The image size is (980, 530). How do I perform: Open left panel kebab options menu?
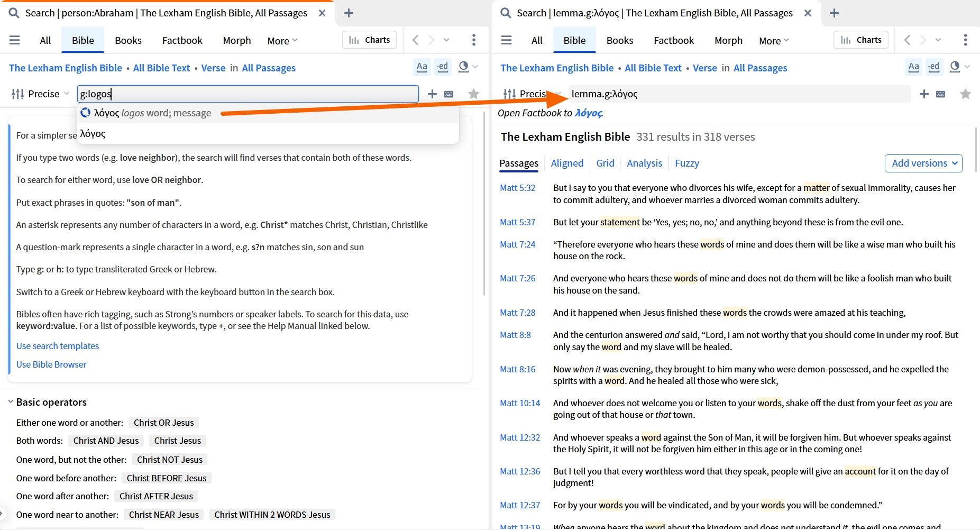[x=473, y=40]
